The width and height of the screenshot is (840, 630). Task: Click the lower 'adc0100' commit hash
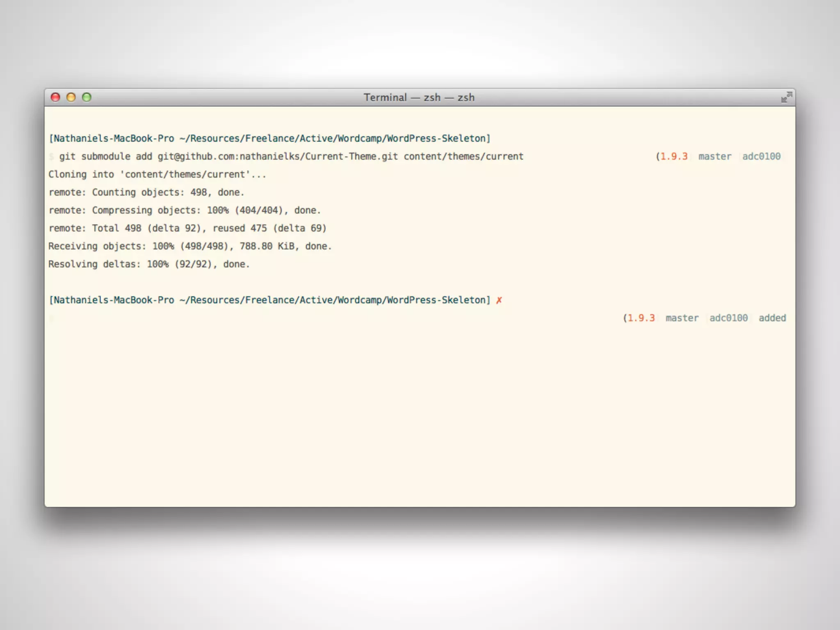point(728,318)
